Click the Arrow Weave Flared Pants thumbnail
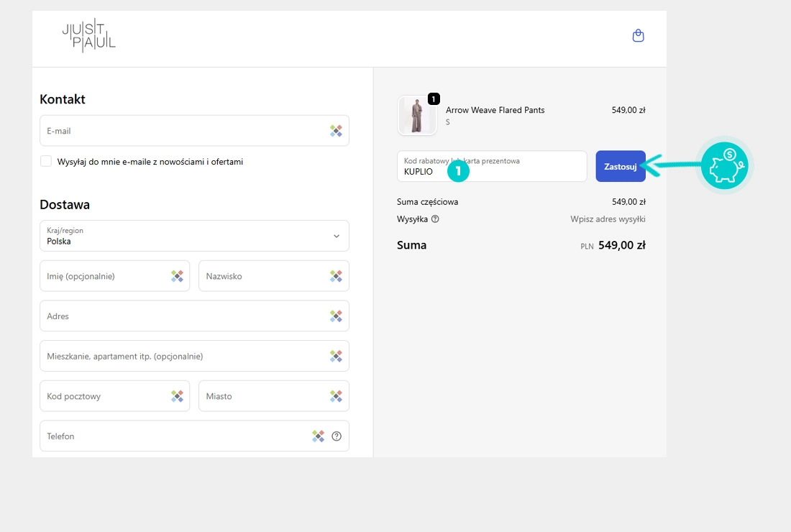The image size is (791, 532). coord(417,116)
